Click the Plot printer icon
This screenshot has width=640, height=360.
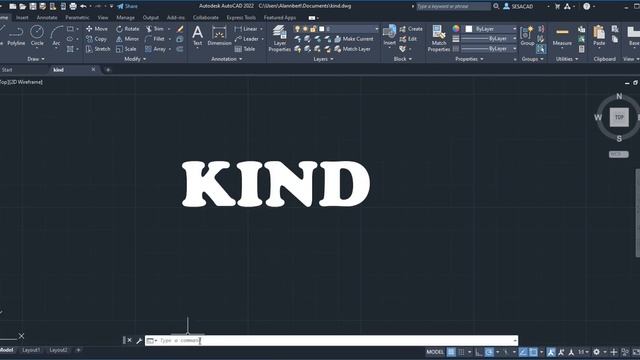point(73,6)
